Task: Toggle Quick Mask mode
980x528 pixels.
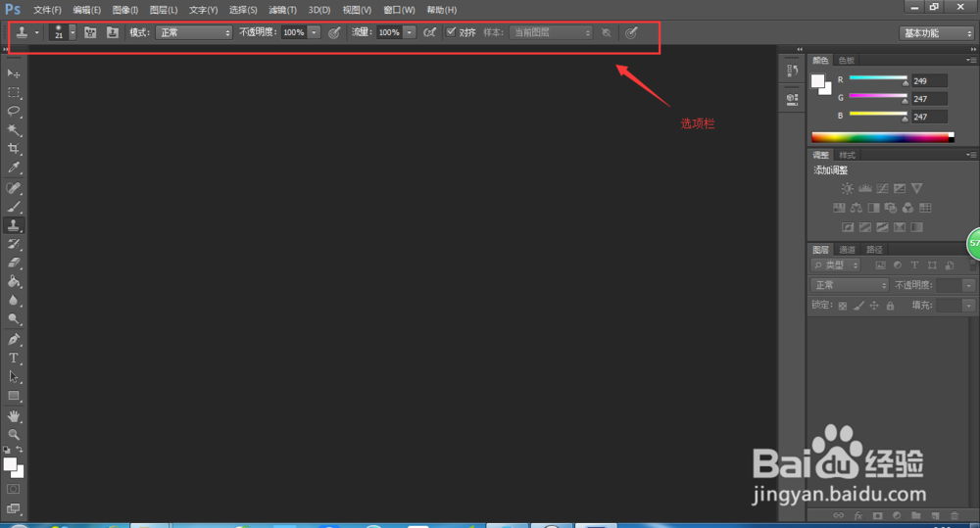Action: 13,489
